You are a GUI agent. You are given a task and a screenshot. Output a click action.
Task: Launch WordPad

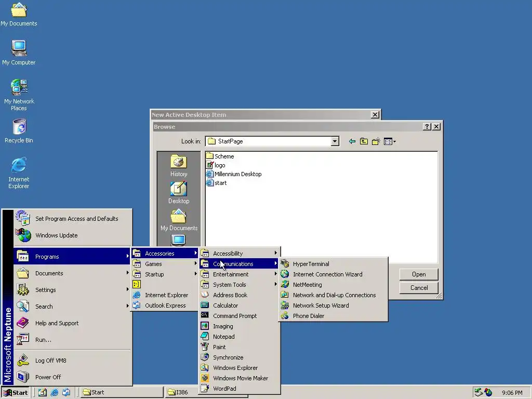(239, 389)
